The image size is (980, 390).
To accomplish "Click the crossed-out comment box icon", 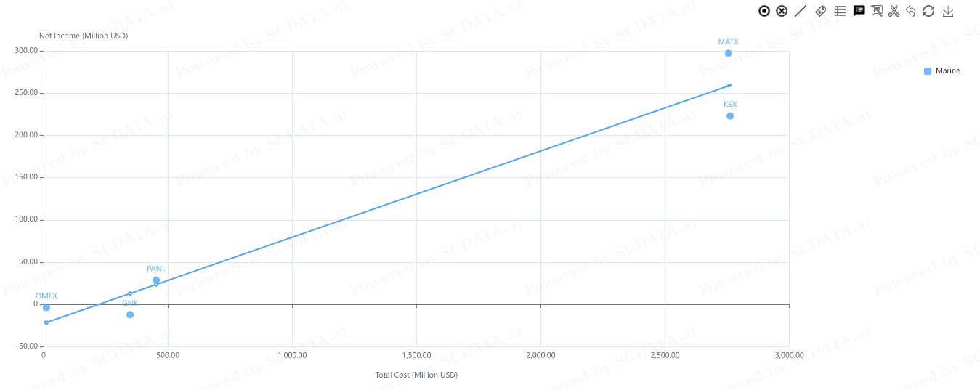I will point(877,11).
